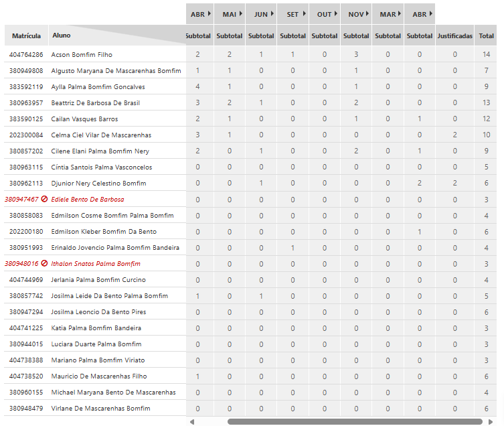Select student Djunior Nery Celestino Bomfim
Viewport: 504px width, 426px height.
click(x=98, y=184)
